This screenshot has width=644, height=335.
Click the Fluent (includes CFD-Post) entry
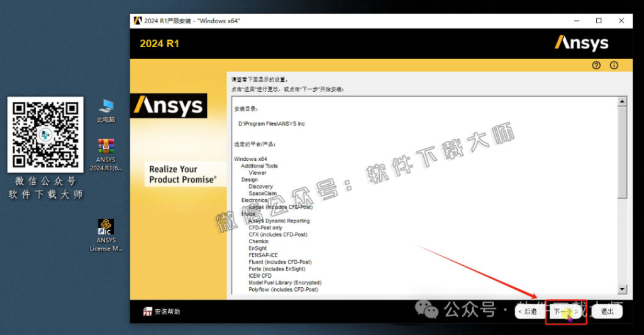coord(280,262)
